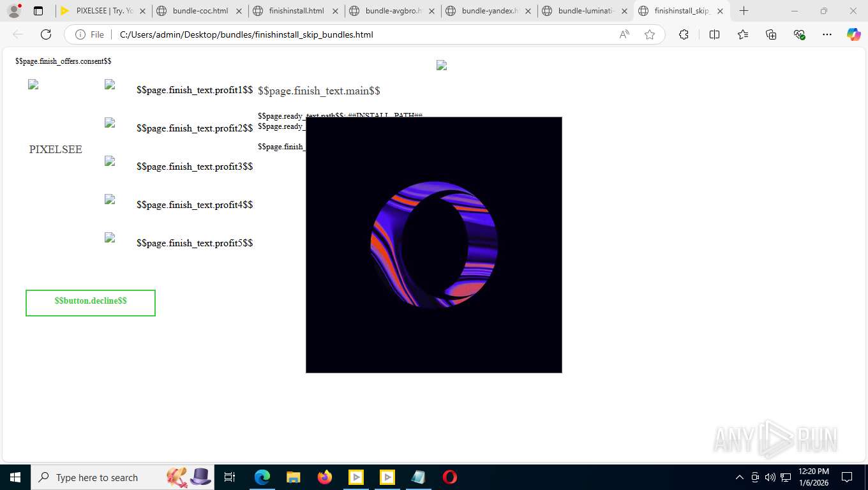
Task: Click the $$page.finish_text.profit3$$ text
Action: pyautogui.click(x=195, y=167)
